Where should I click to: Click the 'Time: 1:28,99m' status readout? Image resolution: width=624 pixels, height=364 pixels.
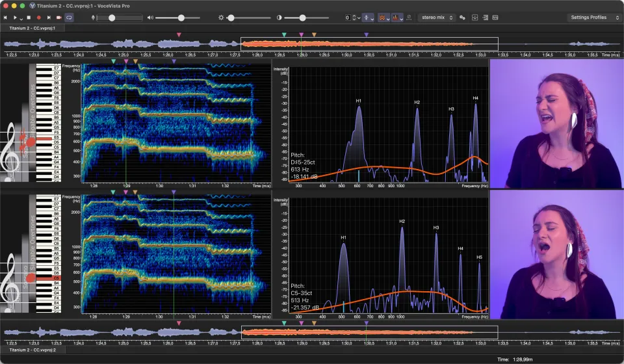tap(515, 359)
